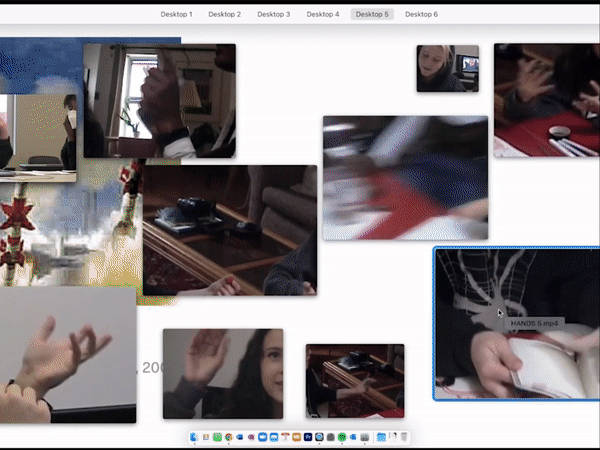The height and width of the screenshot is (450, 600).
Task: Go to Desktop 3 in Spaces bar
Action: (274, 15)
